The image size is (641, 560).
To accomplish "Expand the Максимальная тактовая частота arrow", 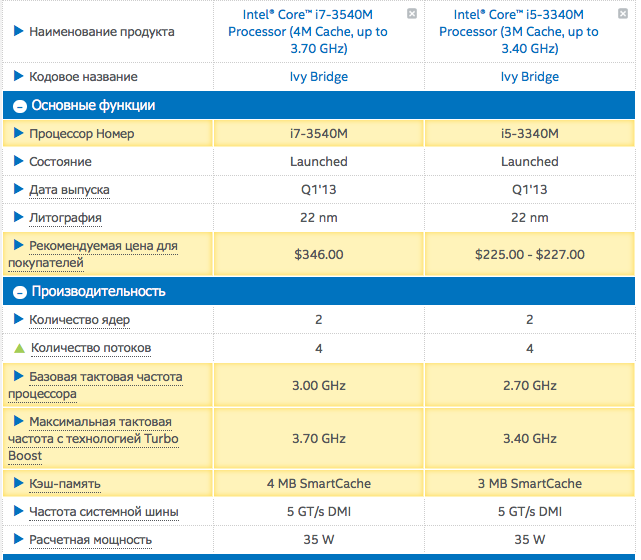I will point(18,421).
